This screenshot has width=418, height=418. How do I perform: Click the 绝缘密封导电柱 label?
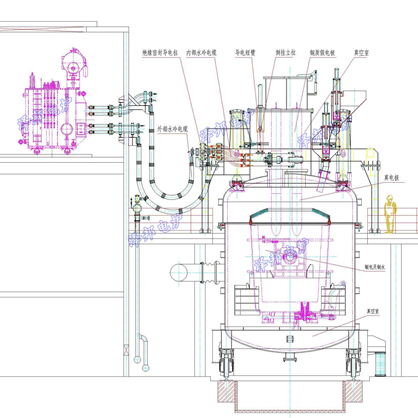point(160,53)
